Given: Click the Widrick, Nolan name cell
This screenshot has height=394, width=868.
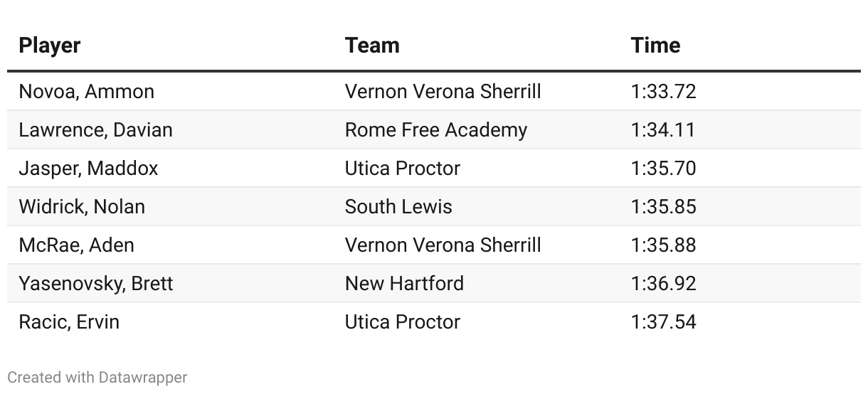Looking at the screenshot, I should pyautogui.click(x=82, y=207).
